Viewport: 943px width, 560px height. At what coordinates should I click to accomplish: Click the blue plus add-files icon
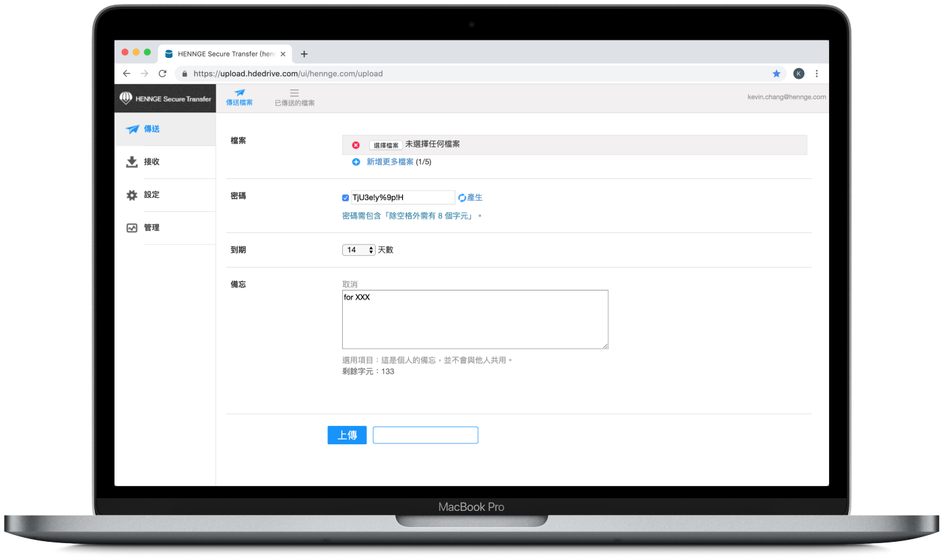pyautogui.click(x=356, y=162)
